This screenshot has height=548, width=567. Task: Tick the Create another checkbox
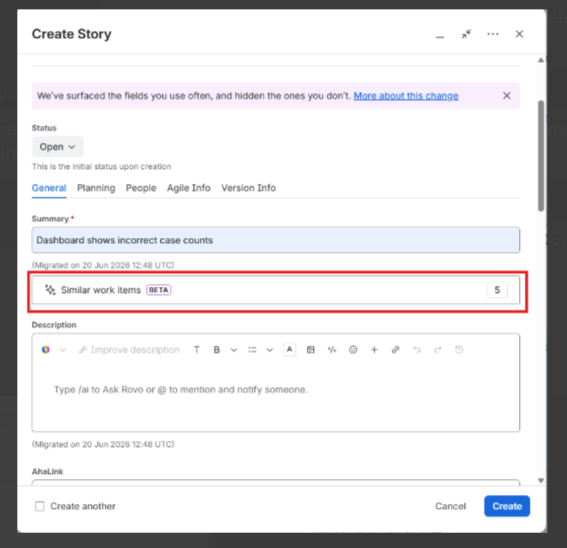[x=40, y=506]
